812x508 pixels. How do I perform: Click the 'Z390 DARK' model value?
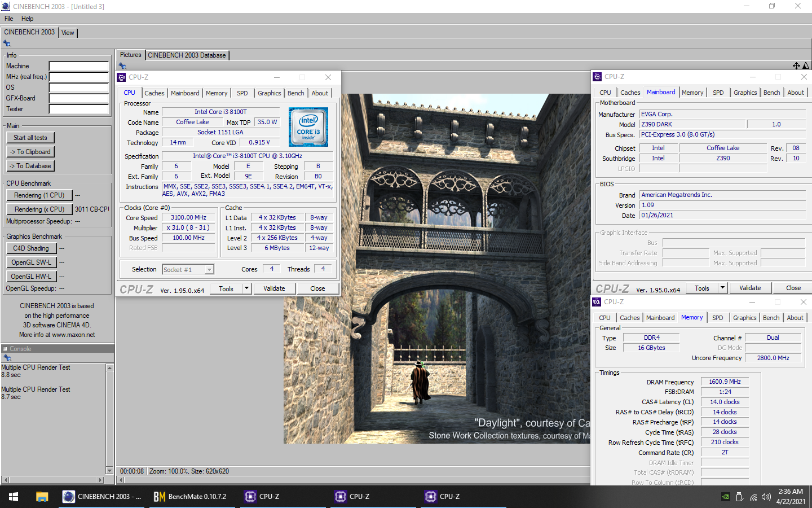click(692, 124)
